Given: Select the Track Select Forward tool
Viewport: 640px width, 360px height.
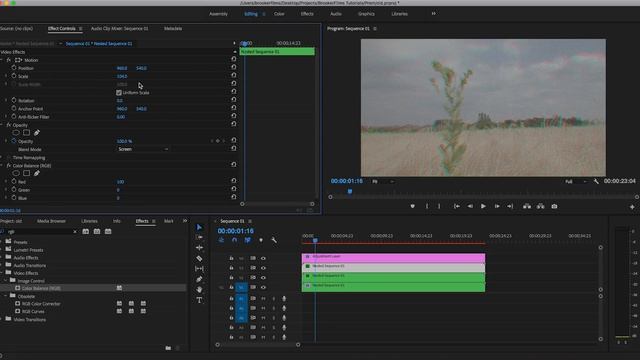Looking at the screenshot, I should click(199, 237).
